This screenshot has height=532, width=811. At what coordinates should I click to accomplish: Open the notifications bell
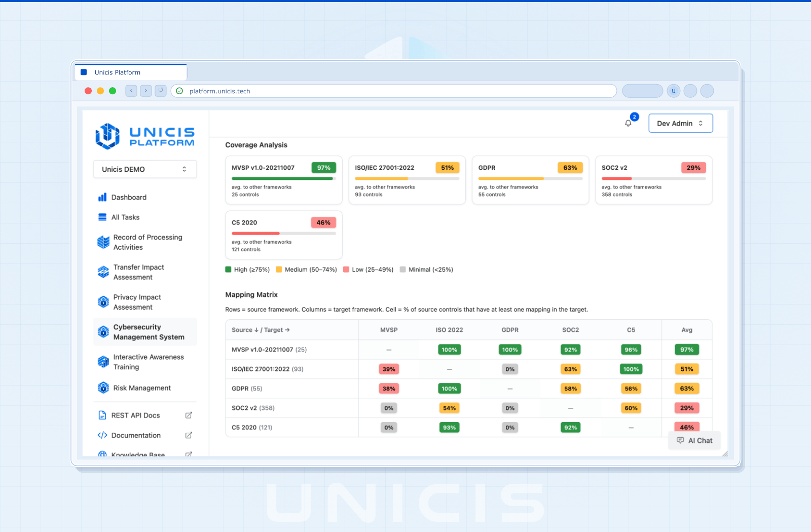tap(628, 123)
